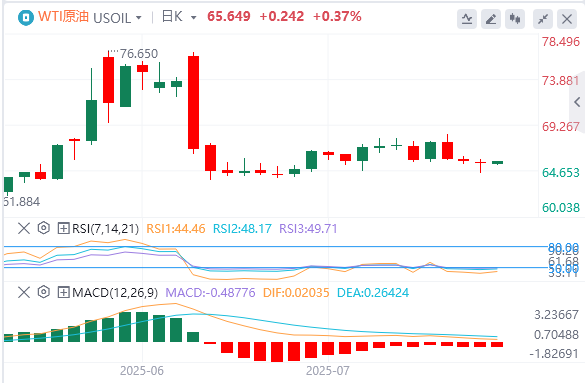Click the WTI crude oil round logo
Viewport: 585px width, 383px height.
point(26,18)
